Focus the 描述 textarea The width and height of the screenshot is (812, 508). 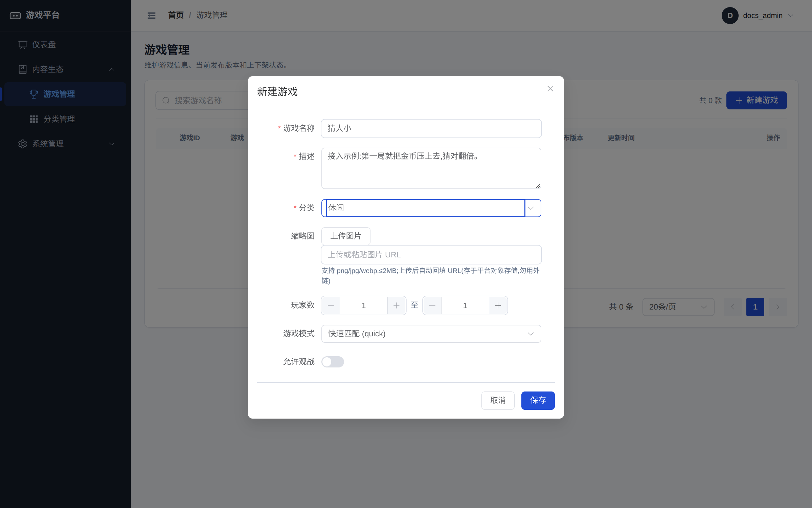coord(431,168)
